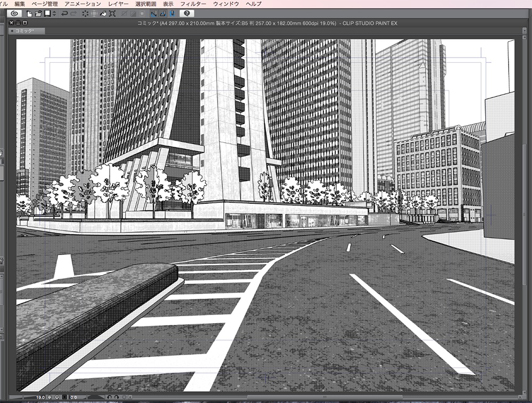Undo the last action
Screen dimensions: 532x403
64,14
